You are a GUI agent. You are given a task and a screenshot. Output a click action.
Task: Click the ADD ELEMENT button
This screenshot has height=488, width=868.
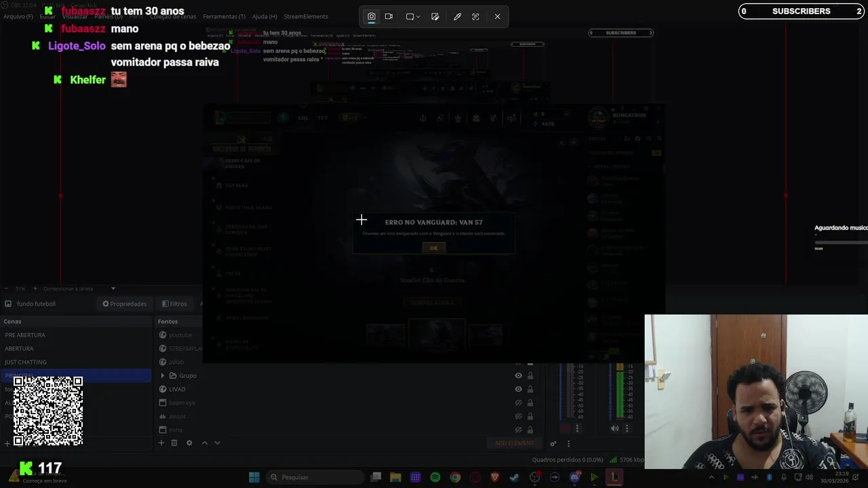(x=515, y=443)
